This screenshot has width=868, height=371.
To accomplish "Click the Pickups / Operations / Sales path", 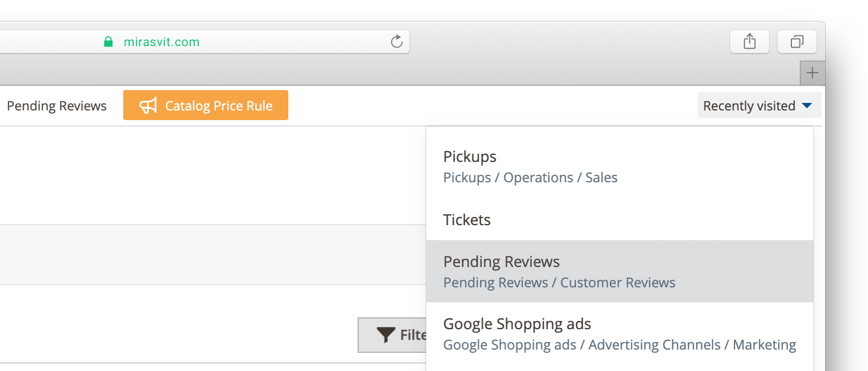I will pyautogui.click(x=530, y=177).
